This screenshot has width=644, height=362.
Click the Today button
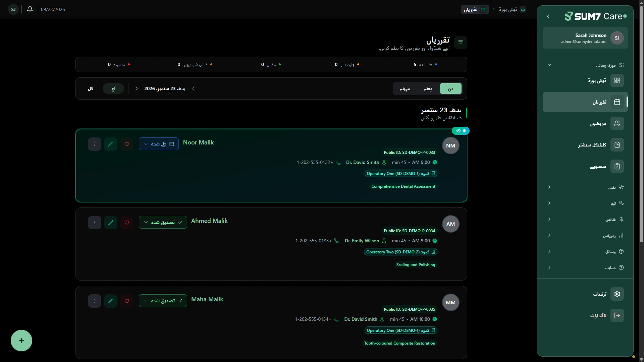point(113,88)
